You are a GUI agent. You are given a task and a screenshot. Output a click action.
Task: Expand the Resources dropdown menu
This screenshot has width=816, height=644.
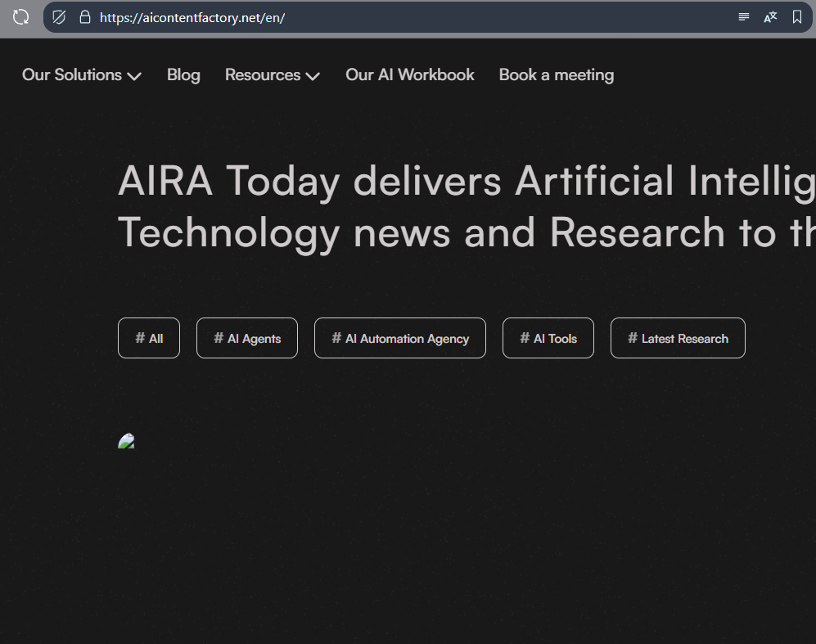pyautogui.click(x=273, y=75)
